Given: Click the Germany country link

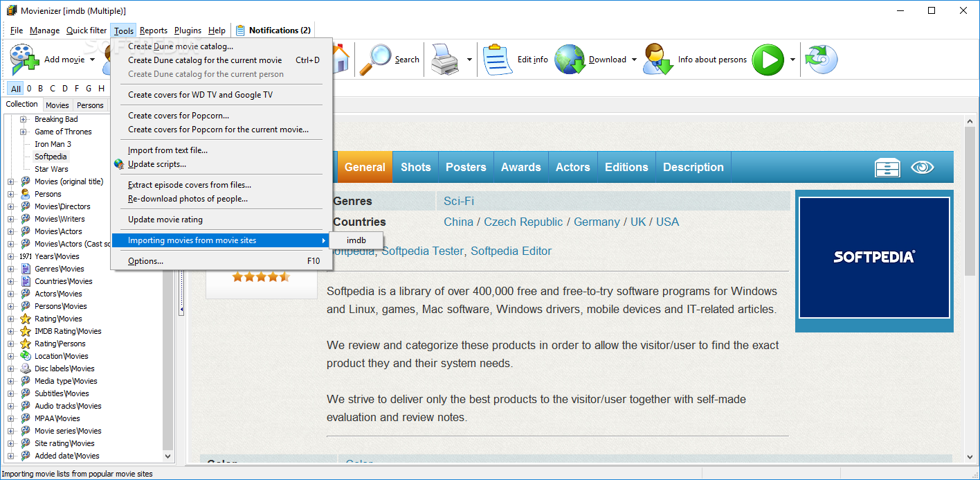Looking at the screenshot, I should coord(597,222).
